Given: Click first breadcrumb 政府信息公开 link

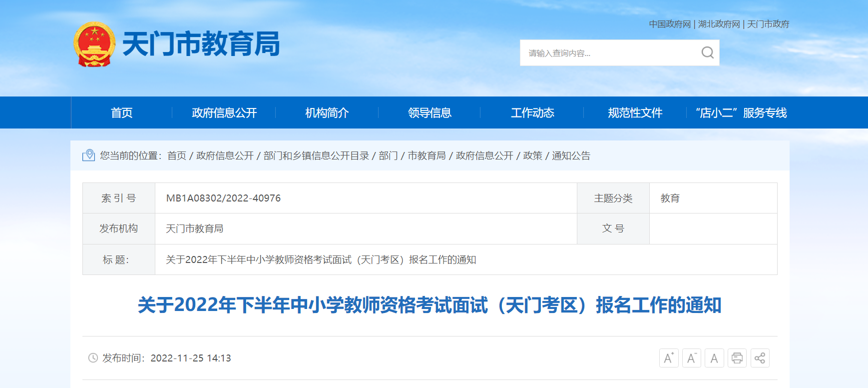Looking at the screenshot, I should coord(225,155).
